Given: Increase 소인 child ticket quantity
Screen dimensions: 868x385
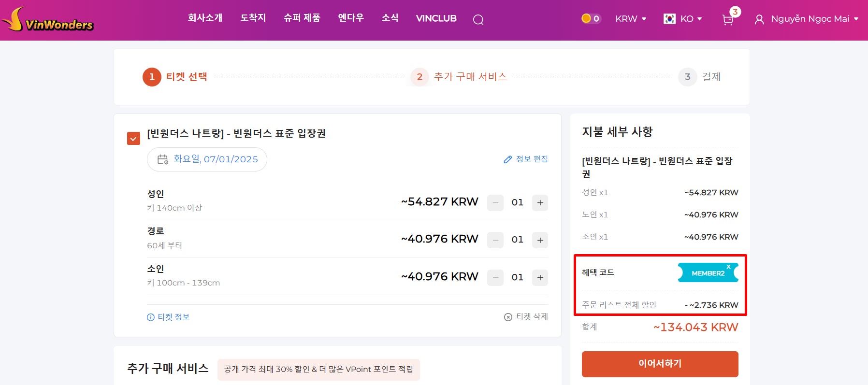Looking at the screenshot, I should 540,277.
